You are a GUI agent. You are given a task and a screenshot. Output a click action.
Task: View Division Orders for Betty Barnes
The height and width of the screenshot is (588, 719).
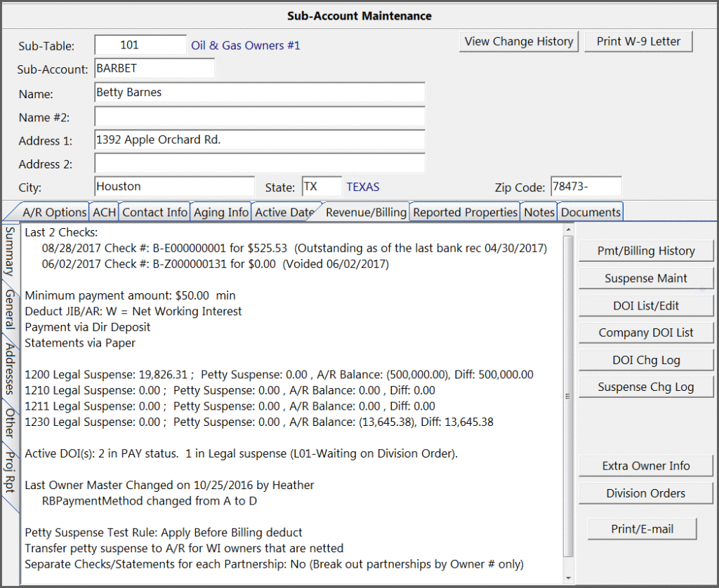coord(645,493)
